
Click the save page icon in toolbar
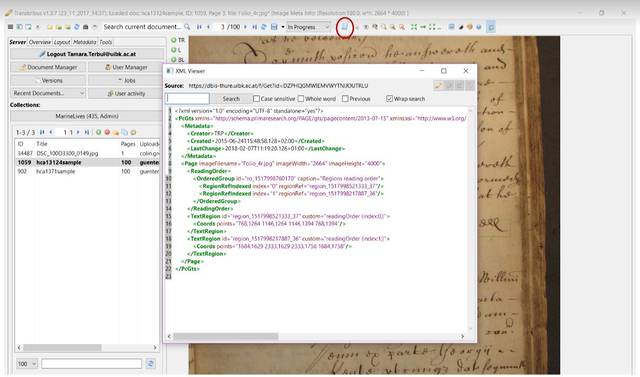point(274,27)
